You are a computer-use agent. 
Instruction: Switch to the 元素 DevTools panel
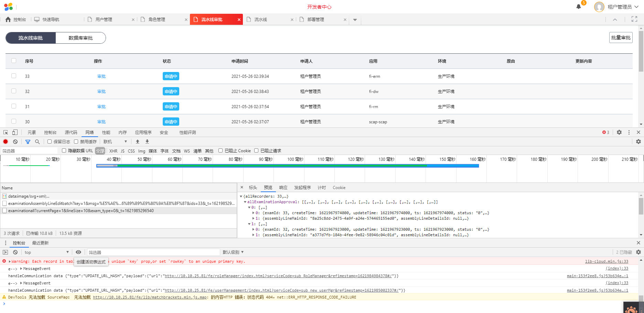point(32,133)
